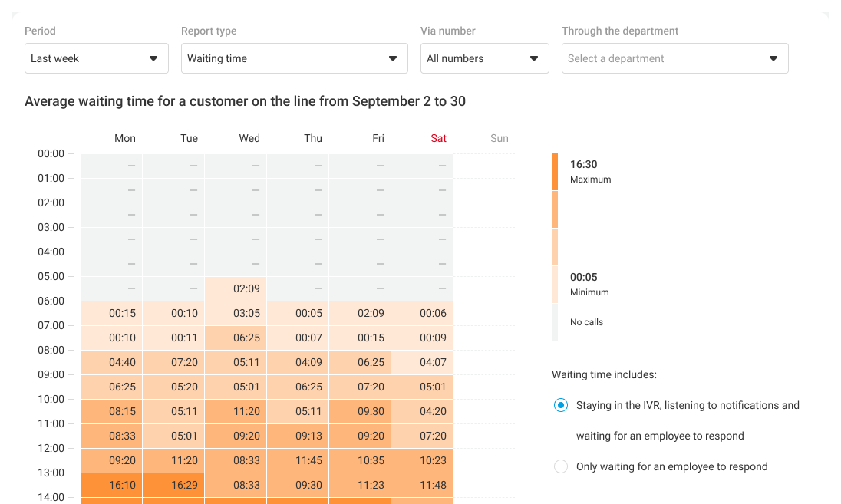This screenshot has height=504, width=841.
Task: Expand the Report type Waiting time dropdown
Action: [x=294, y=58]
